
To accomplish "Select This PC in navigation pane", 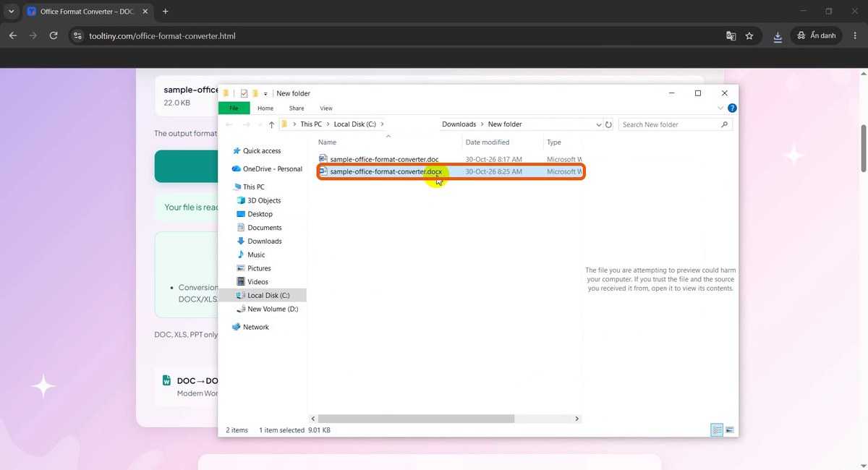I will click(x=253, y=187).
